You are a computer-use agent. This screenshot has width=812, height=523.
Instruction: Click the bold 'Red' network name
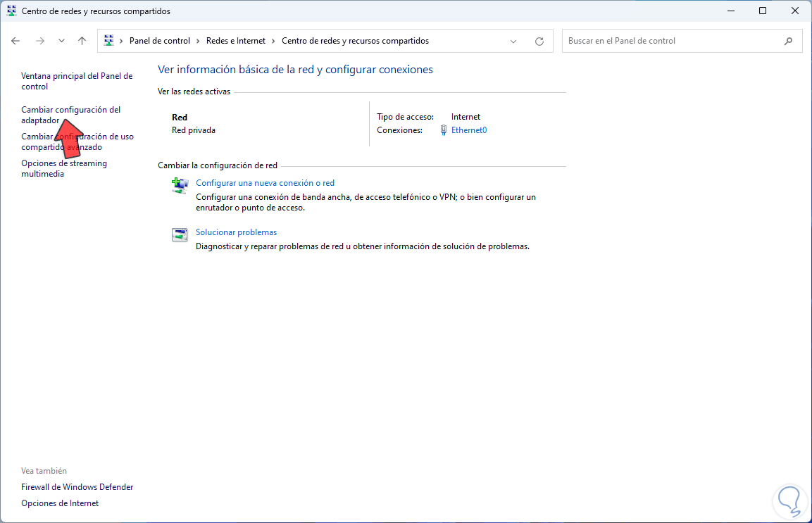click(x=180, y=117)
